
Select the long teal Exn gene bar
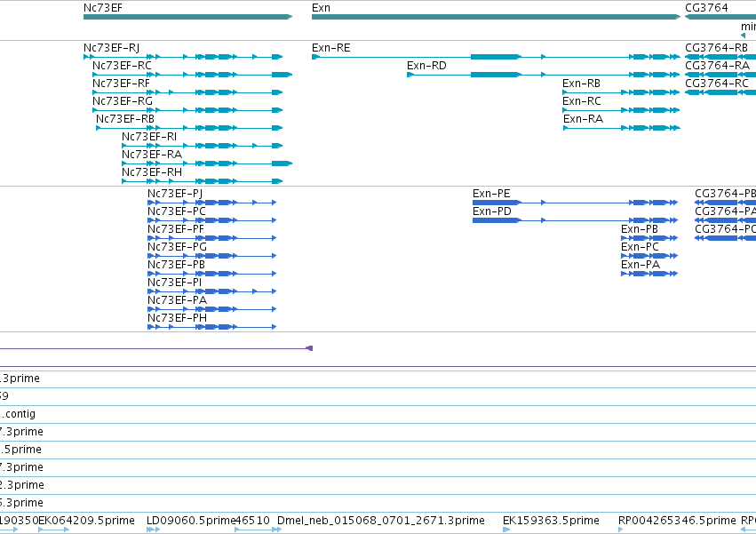496,17
